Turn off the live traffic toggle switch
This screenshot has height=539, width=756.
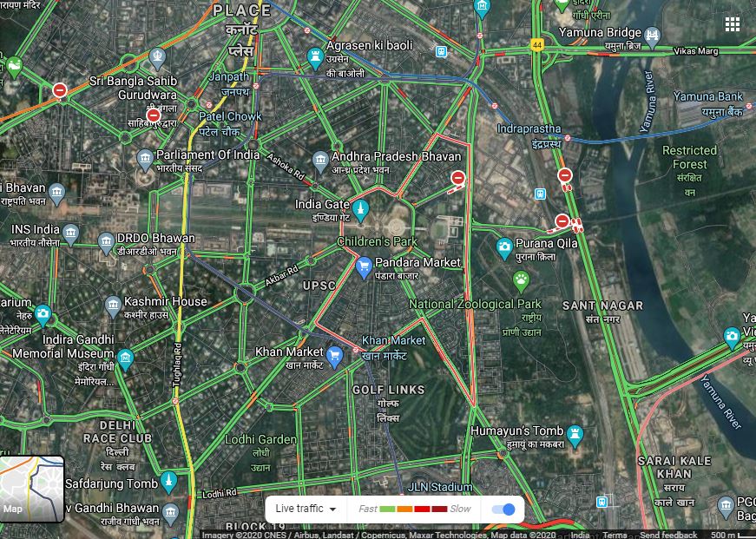[x=503, y=509]
